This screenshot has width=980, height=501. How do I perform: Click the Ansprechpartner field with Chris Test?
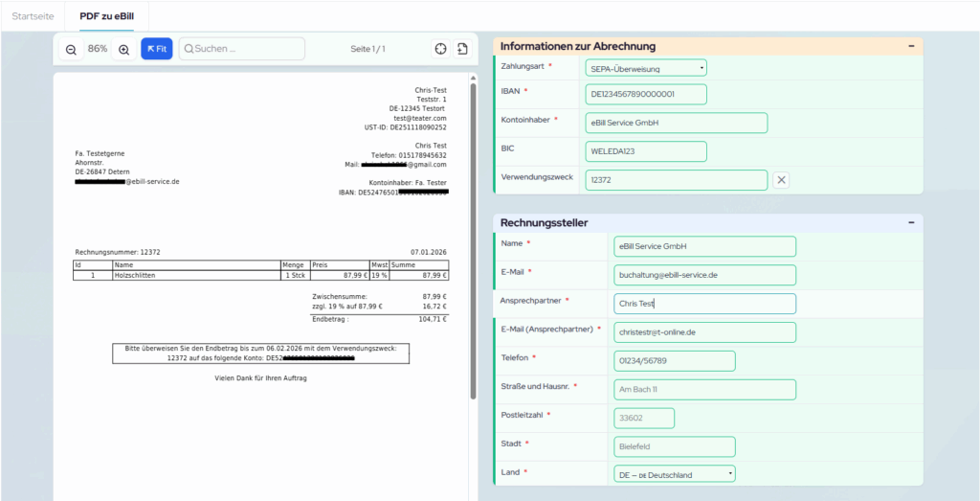pos(705,304)
